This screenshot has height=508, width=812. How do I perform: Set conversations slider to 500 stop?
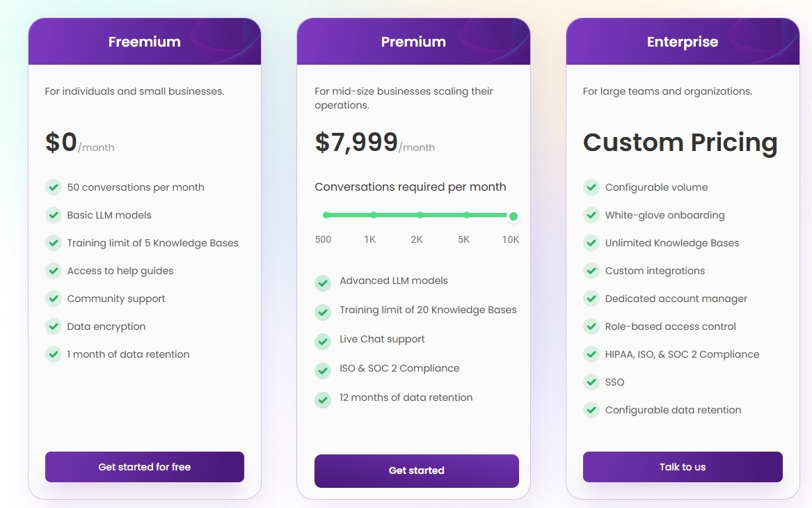(x=326, y=215)
